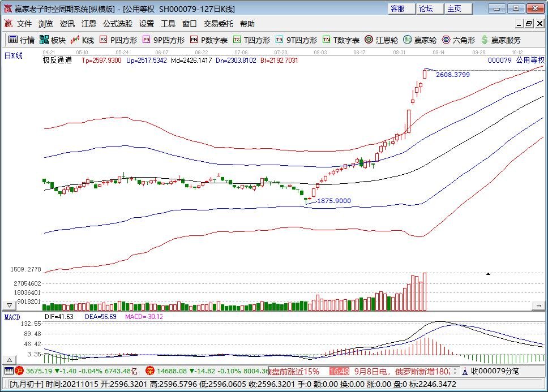Click the Up=2517.5342 value
548x392 pixels.
[x=147, y=61]
